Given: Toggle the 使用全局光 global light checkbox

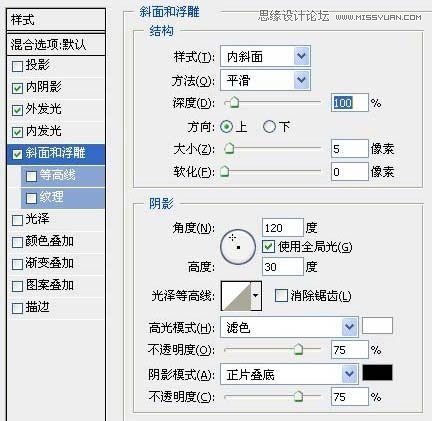Looking at the screenshot, I should click(268, 247).
